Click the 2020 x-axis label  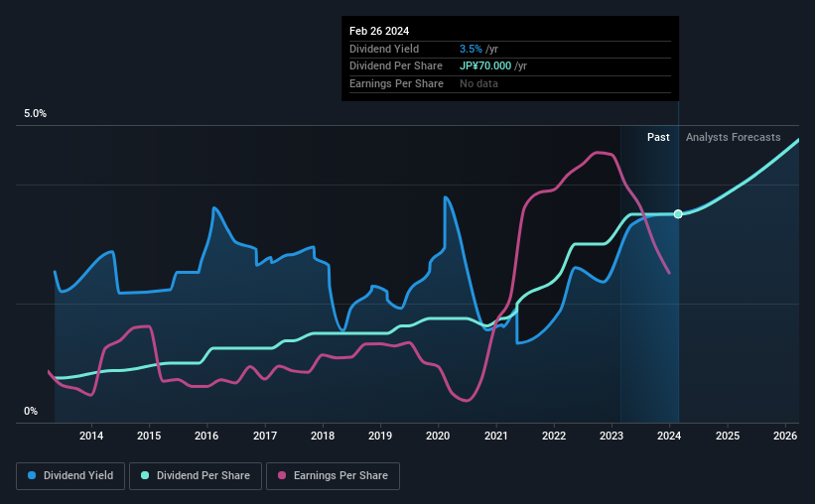(x=438, y=436)
